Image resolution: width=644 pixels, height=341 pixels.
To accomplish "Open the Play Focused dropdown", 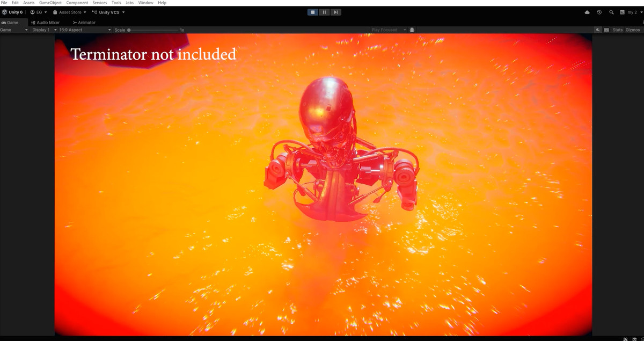I will (x=389, y=30).
